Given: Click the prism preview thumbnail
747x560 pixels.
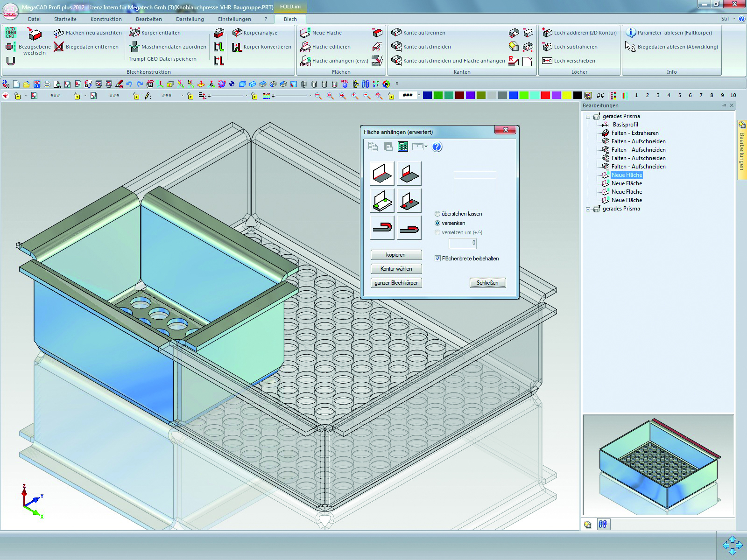Looking at the screenshot, I should 658,466.
